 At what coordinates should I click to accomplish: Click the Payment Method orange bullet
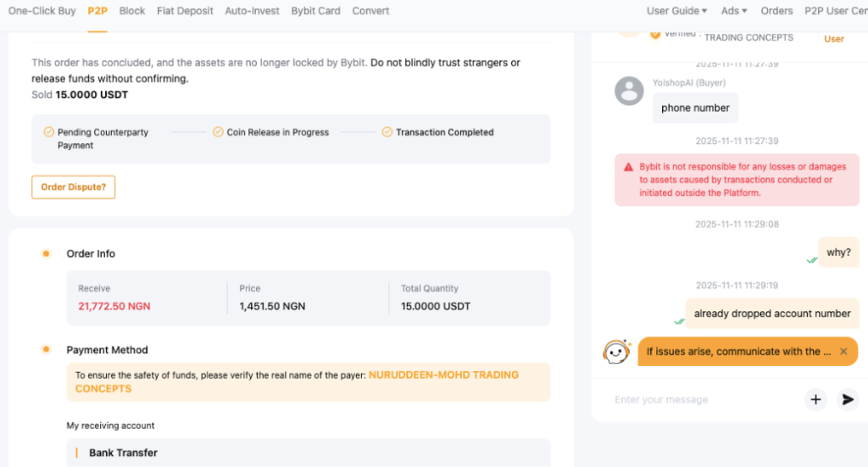point(46,349)
